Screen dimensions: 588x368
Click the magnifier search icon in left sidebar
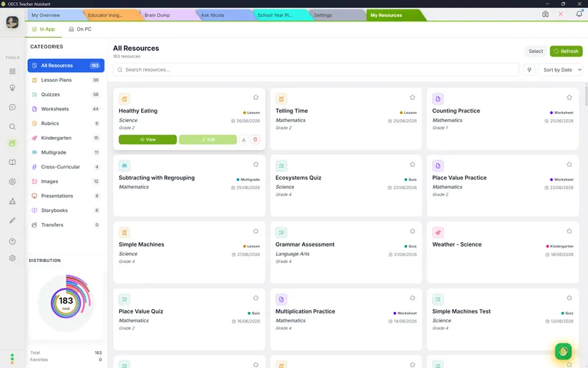[x=12, y=127]
